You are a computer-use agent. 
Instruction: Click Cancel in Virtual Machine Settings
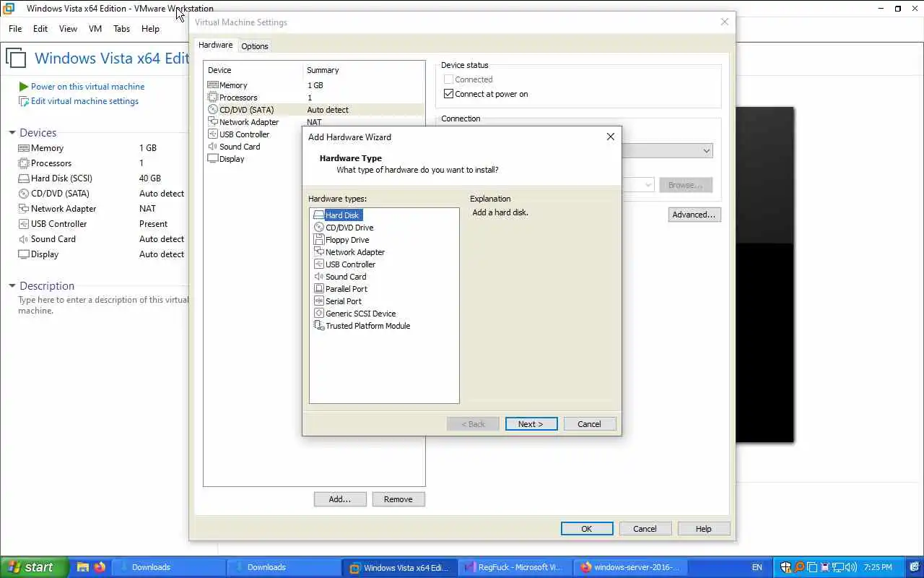pyautogui.click(x=645, y=529)
